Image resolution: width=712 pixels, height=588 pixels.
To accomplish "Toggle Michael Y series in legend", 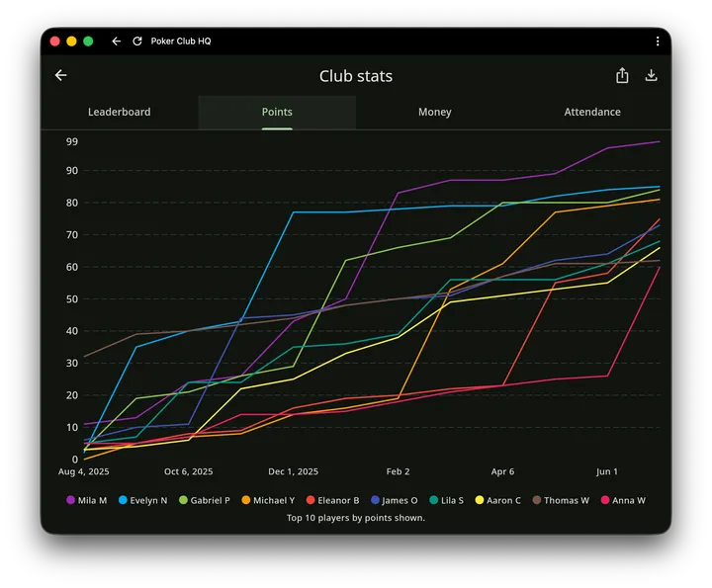I will (x=268, y=500).
